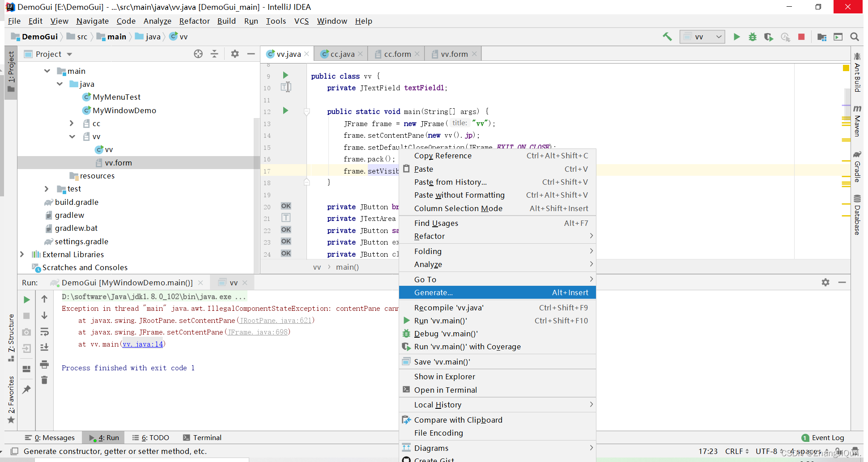This screenshot has height=462, width=868.
Task: Open the Ant Build panel
Action: click(857, 73)
